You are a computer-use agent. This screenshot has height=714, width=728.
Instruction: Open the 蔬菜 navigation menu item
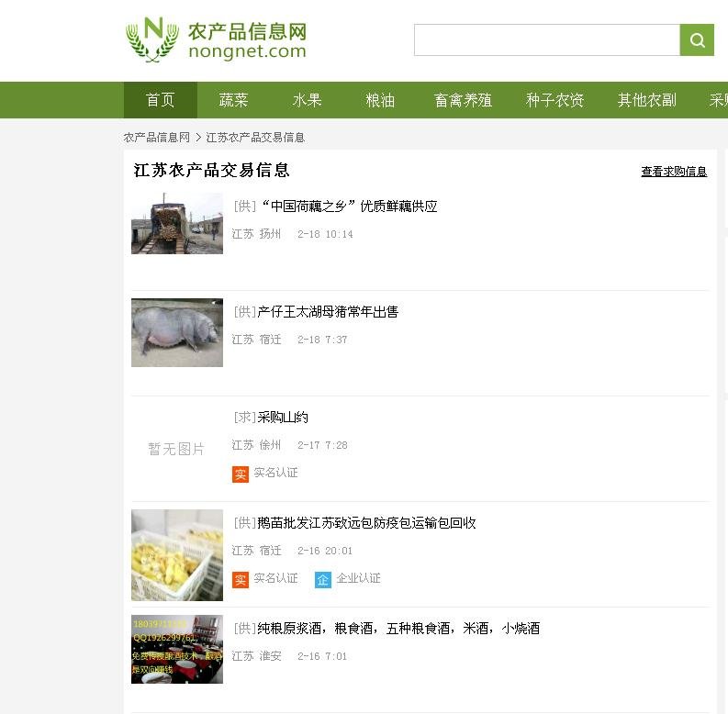point(234,100)
